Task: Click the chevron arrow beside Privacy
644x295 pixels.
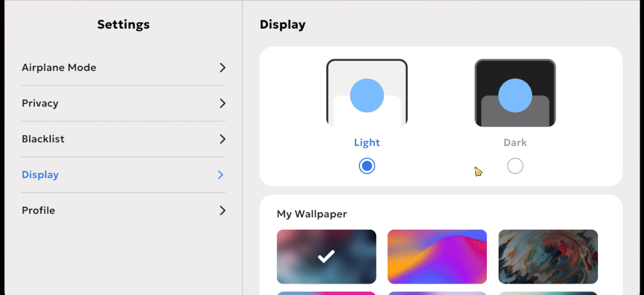Action: click(222, 103)
